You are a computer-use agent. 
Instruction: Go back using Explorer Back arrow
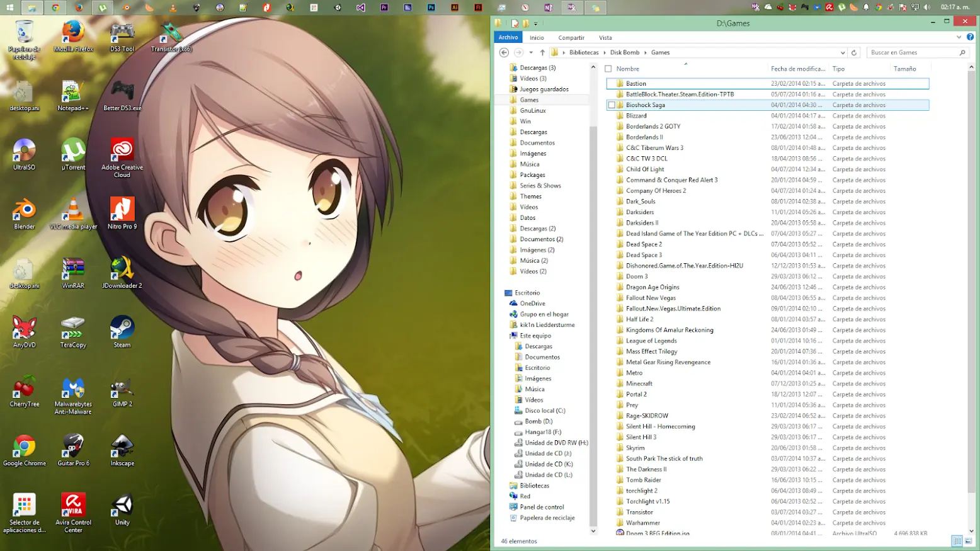[504, 53]
